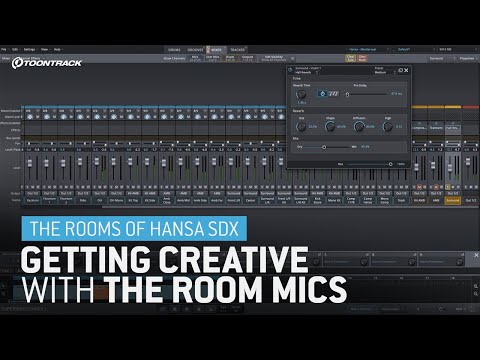This screenshot has height=360, width=480.
Task: Select note-value sync mode for Reverb Time
Action: coord(334,94)
